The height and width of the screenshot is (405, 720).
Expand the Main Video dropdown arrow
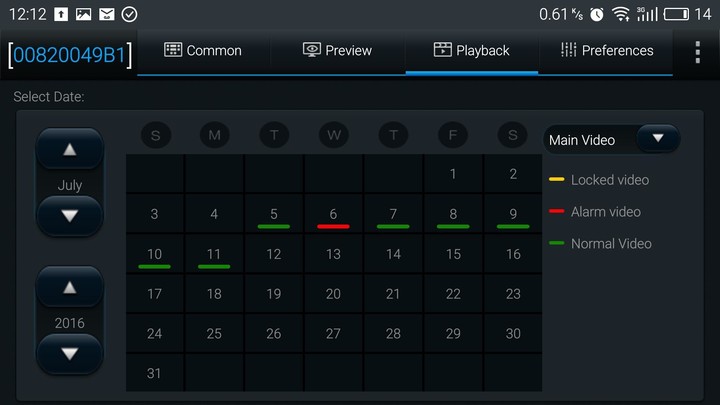pyautogui.click(x=658, y=139)
